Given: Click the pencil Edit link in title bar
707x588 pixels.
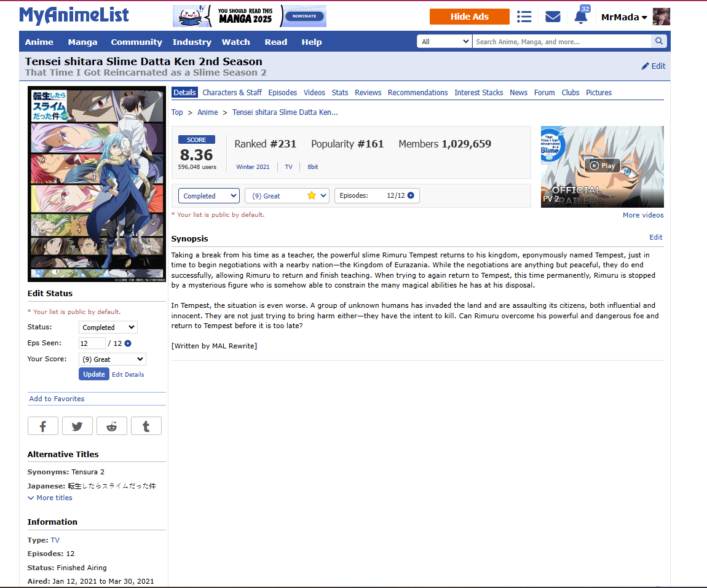Looking at the screenshot, I should click(x=654, y=66).
